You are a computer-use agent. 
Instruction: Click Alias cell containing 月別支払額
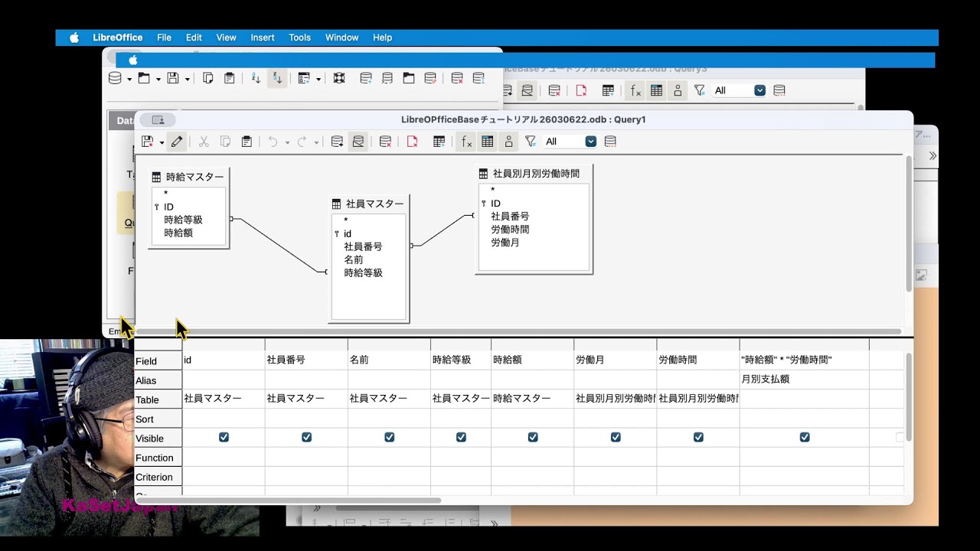pyautogui.click(x=804, y=380)
